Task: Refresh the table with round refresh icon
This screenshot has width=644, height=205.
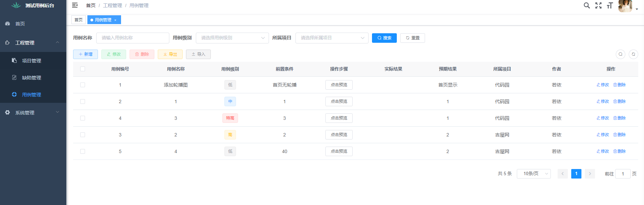Action: coord(633,54)
